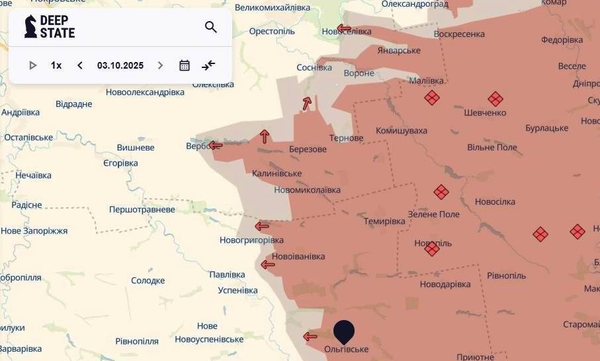This screenshot has height=361, width=600.
Task: Click the Орестопіль label
Action: (272, 31)
